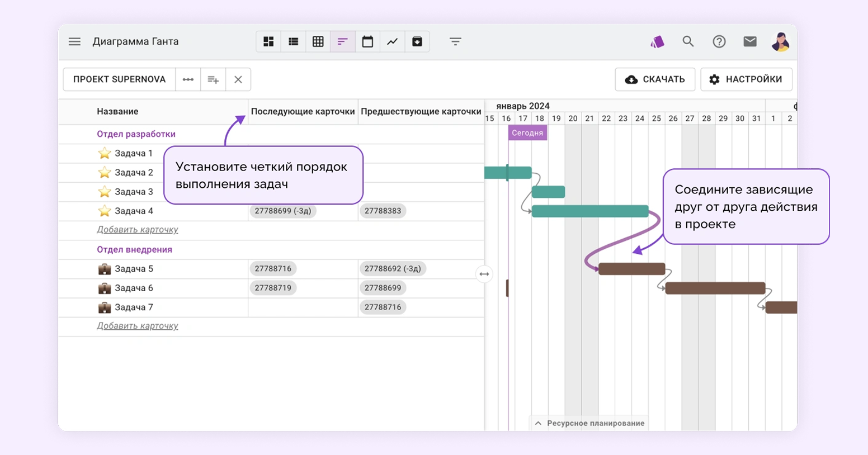Click Добавить карточку under Отдел разработки

[x=138, y=230]
